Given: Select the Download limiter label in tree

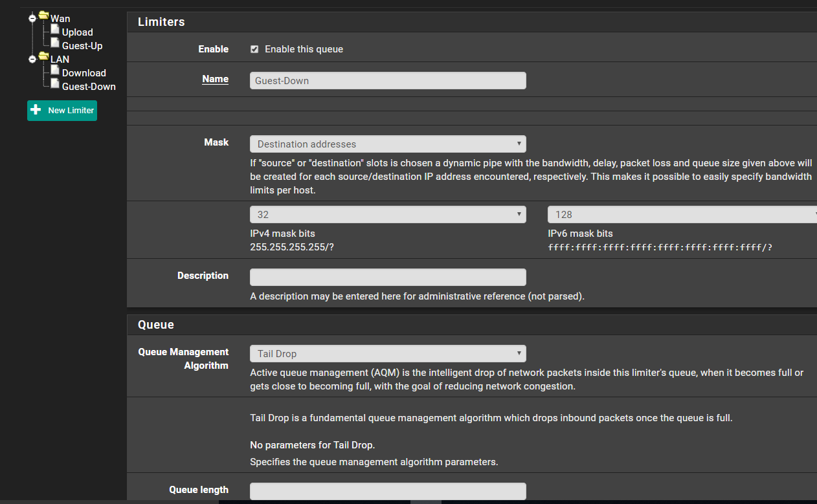Looking at the screenshot, I should click(x=84, y=73).
